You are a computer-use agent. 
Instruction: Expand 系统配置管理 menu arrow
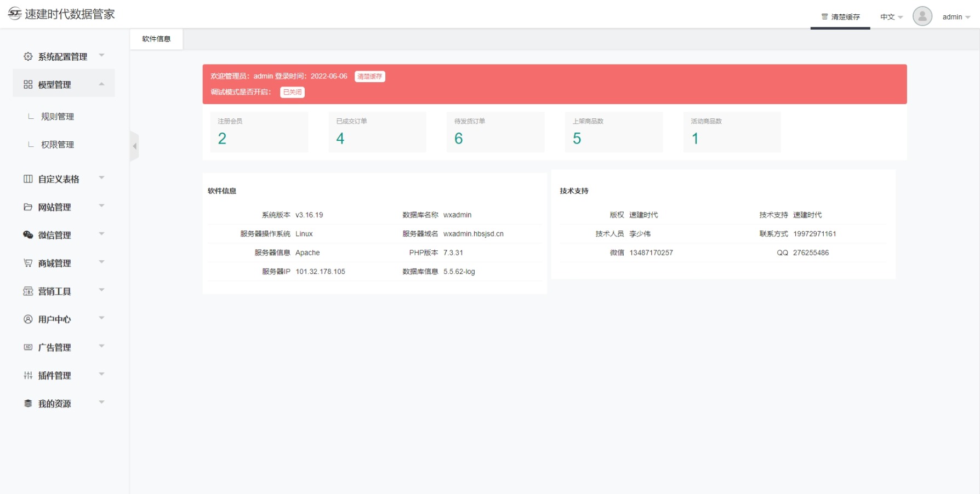pos(101,56)
